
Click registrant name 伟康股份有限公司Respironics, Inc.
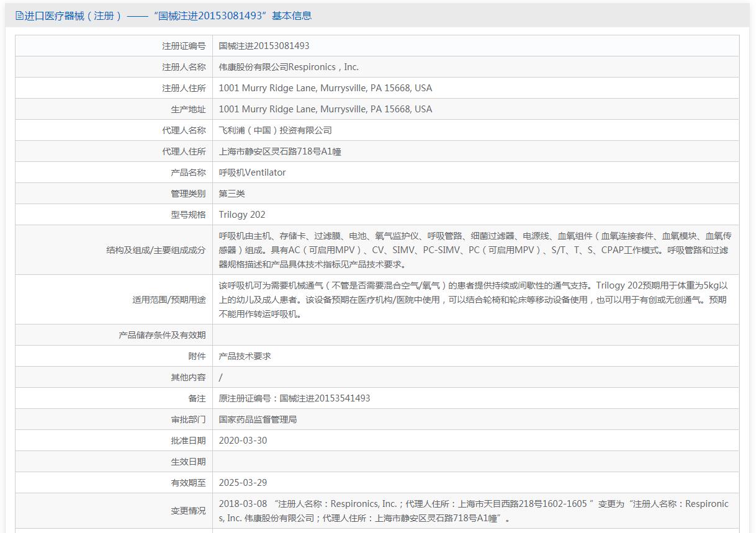pyautogui.click(x=289, y=67)
